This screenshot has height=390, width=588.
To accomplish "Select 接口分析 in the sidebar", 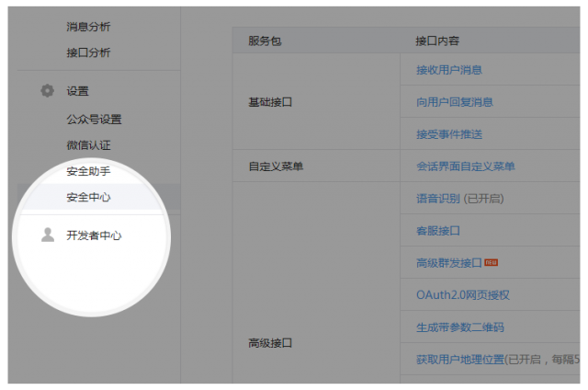I will [x=88, y=52].
